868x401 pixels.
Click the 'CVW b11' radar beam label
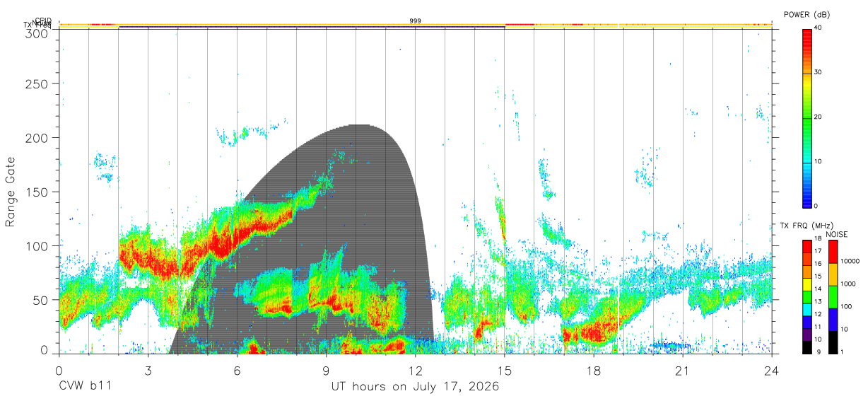pos(84,387)
